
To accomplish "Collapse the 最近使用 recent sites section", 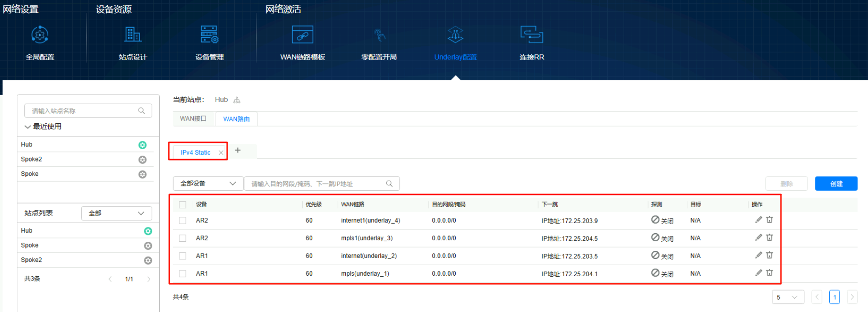I will tap(28, 127).
